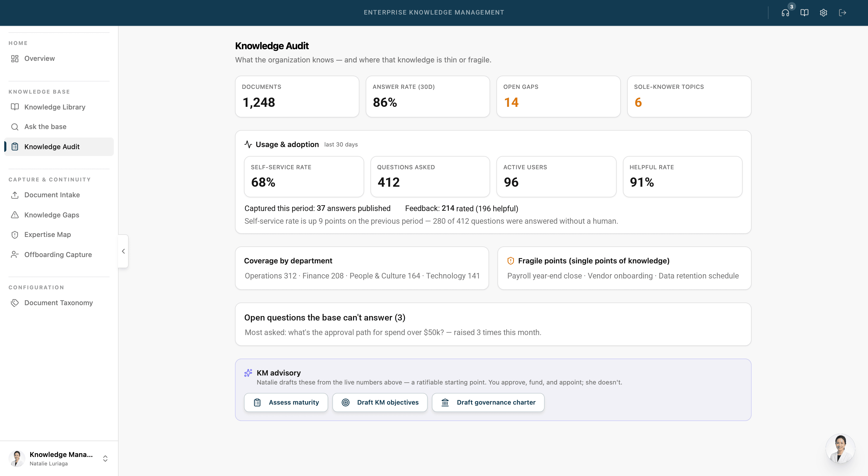Expand the Knowledge Manager account switcher
Image resolution: width=868 pixels, height=476 pixels.
(x=105, y=459)
